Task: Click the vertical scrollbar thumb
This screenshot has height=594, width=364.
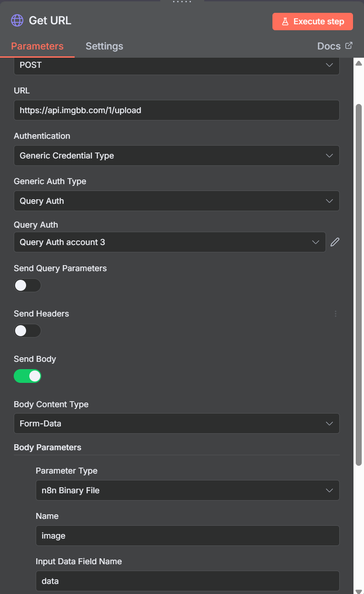Action: pyautogui.click(x=359, y=284)
